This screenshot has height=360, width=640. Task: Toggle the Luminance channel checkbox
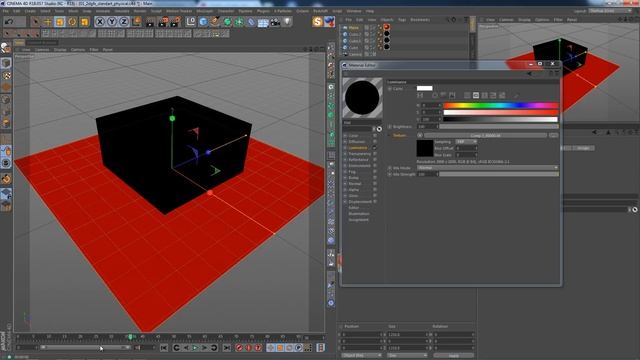pos(375,148)
